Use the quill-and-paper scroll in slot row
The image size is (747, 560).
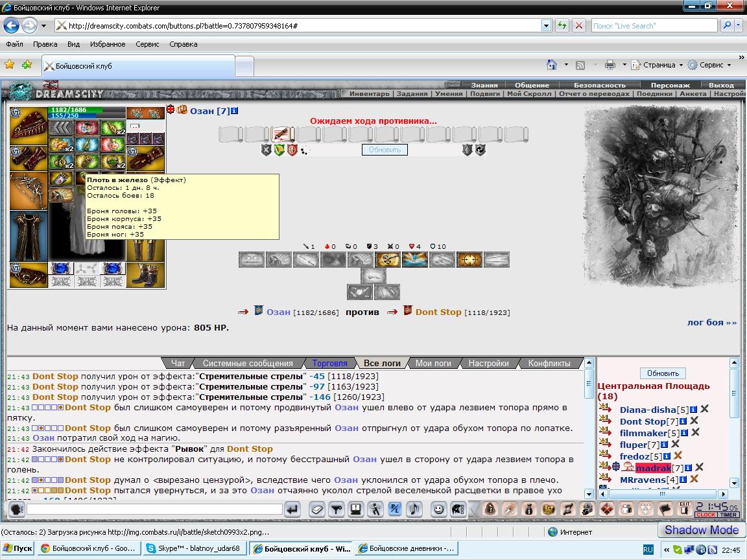tap(283, 134)
